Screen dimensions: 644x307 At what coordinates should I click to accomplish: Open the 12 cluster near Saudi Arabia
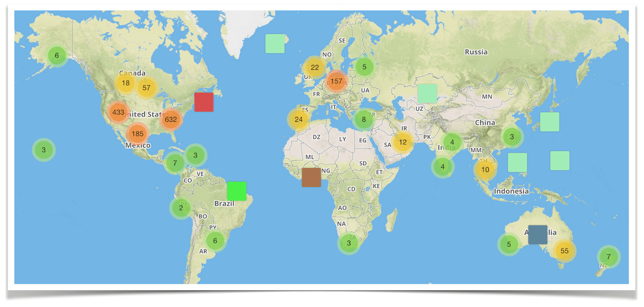pos(402,142)
